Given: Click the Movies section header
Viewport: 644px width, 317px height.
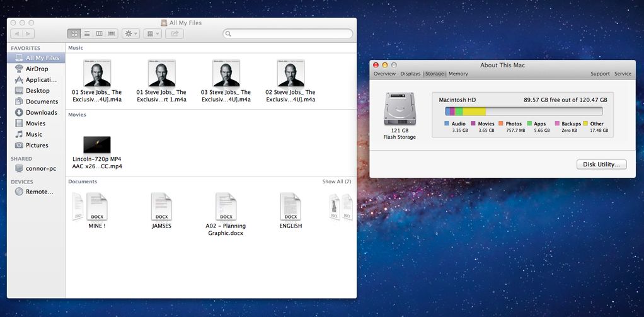Looking at the screenshot, I should 78,115.
